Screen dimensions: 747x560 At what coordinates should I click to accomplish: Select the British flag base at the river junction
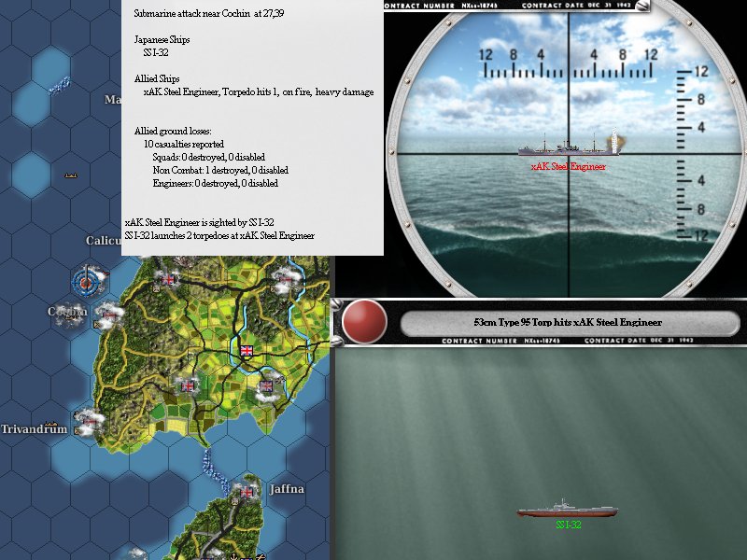247,351
